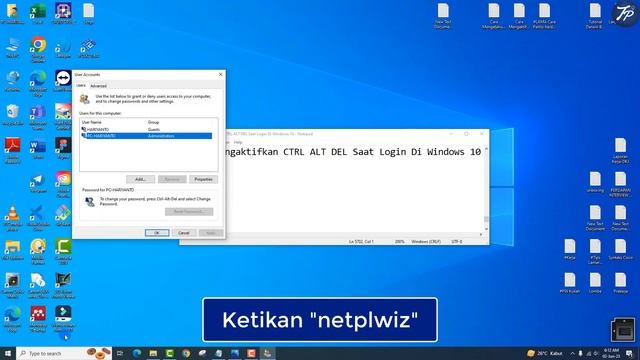Select the PC-HARYANTO Administrators row
The width and height of the screenshot is (640, 360).
click(147, 136)
